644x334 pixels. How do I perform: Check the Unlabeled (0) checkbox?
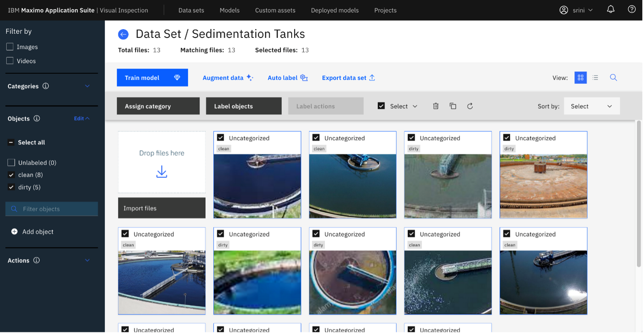coord(11,163)
